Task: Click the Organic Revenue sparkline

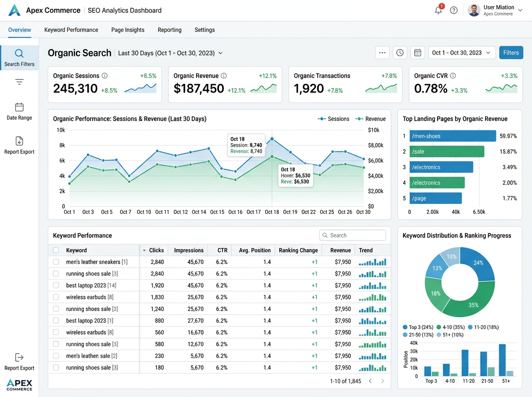Action: [263, 89]
